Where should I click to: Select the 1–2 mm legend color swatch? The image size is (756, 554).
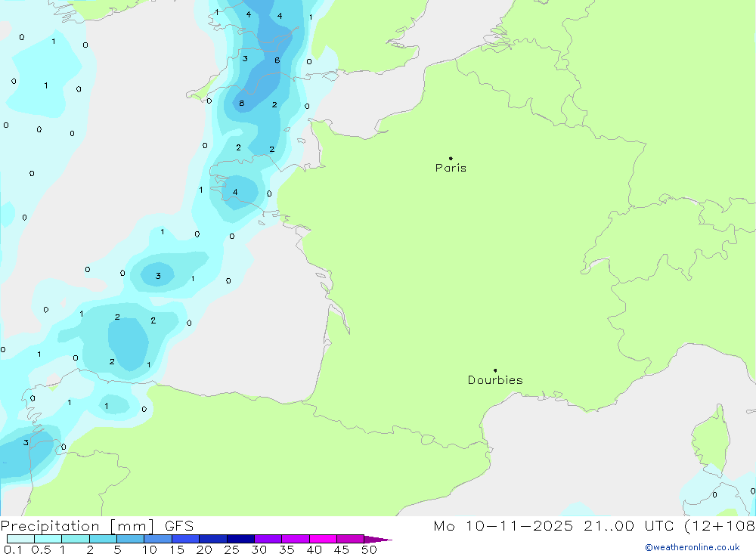[76, 539]
